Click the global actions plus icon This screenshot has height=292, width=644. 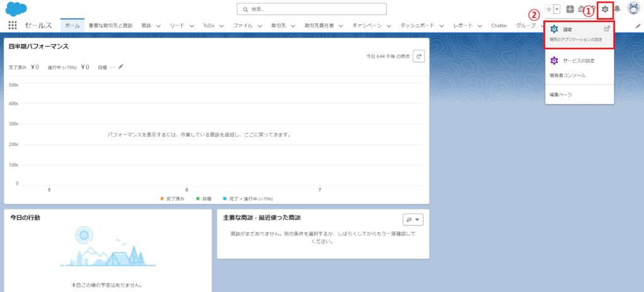tap(570, 9)
